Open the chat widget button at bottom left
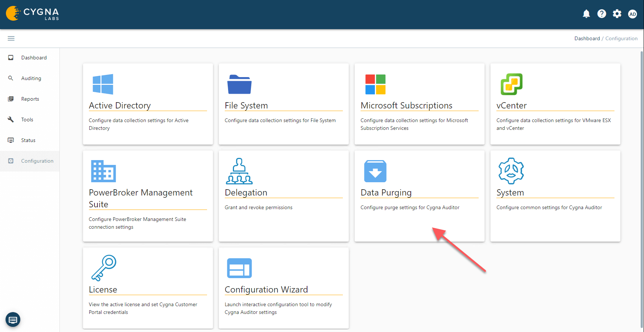 coord(13,319)
